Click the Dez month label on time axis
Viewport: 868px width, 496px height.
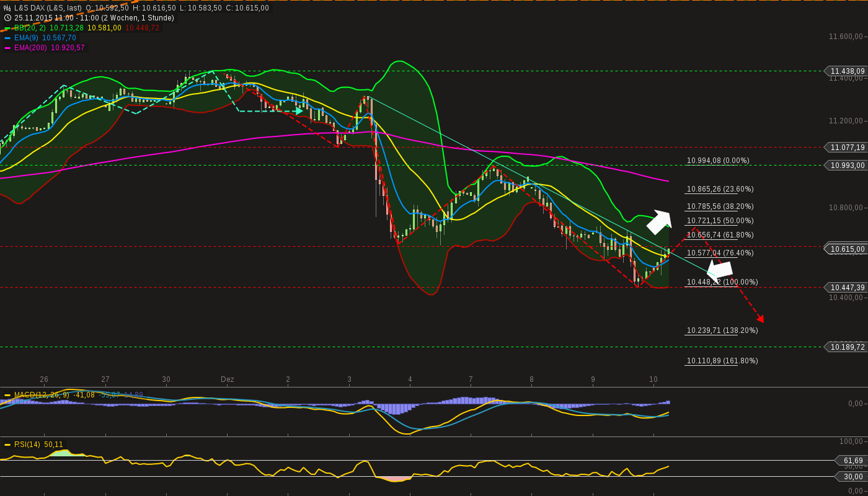(228, 379)
